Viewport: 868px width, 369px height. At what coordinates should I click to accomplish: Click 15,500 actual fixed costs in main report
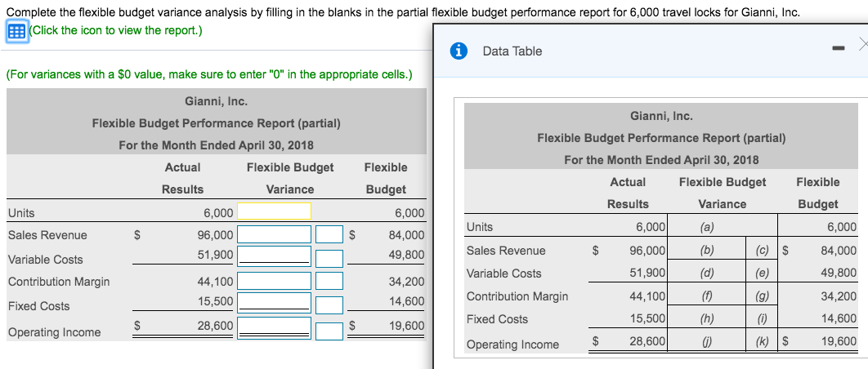click(215, 301)
